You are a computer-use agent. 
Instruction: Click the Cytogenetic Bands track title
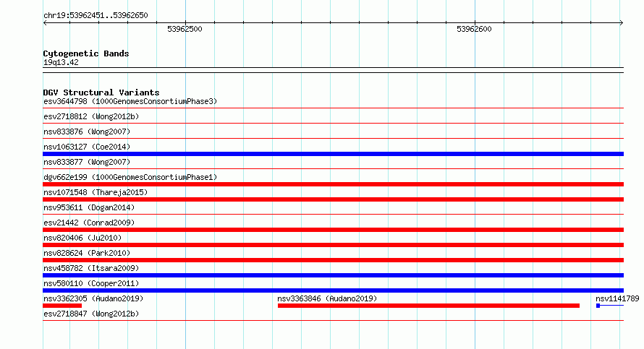click(86, 53)
